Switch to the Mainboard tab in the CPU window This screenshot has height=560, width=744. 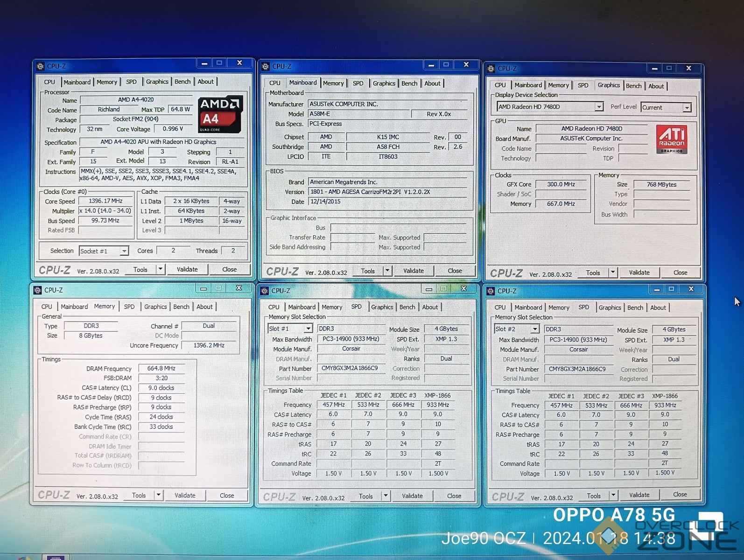(x=77, y=82)
